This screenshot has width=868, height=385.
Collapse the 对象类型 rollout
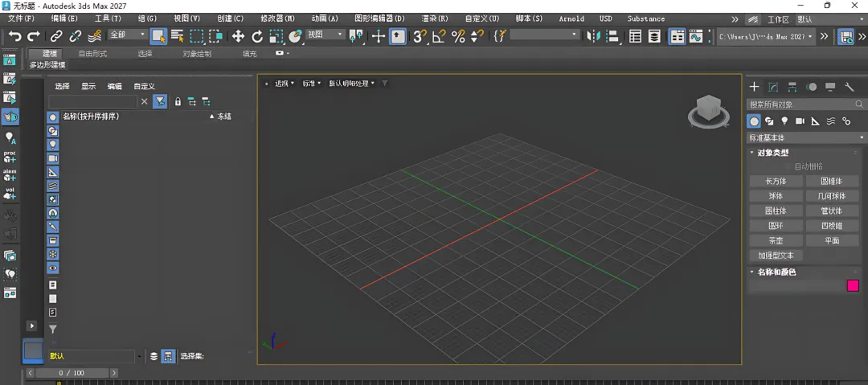773,153
